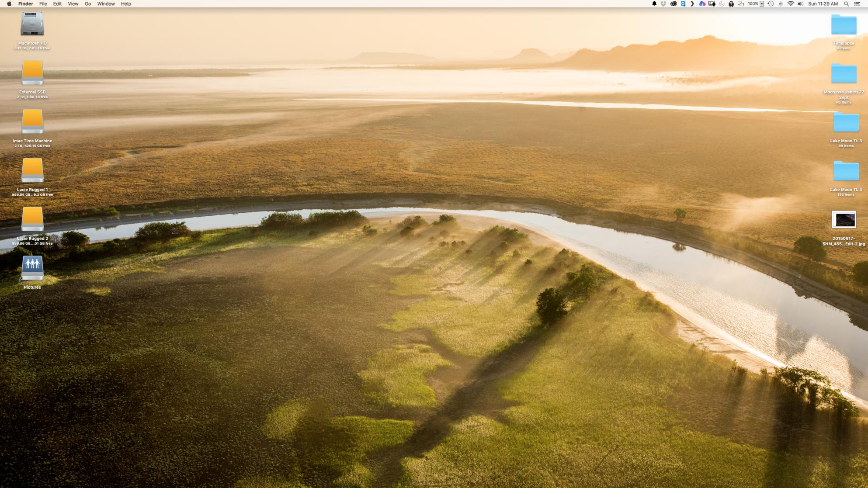Select the External SSD drive icon
Screen dimensions: 868x488
(32, 73)
